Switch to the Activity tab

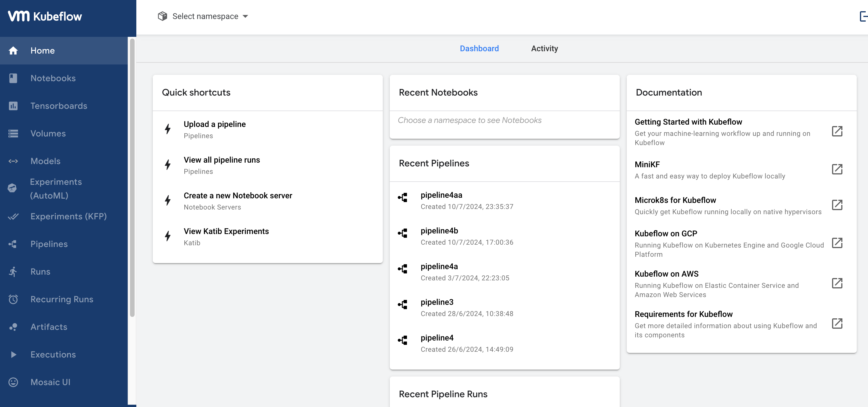[x=544, y=49]
